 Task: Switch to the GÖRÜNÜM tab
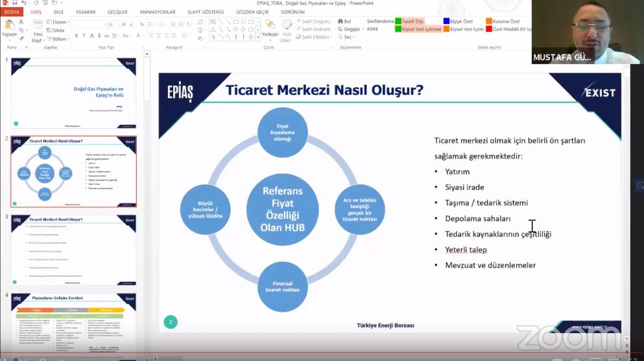(293, 12)
